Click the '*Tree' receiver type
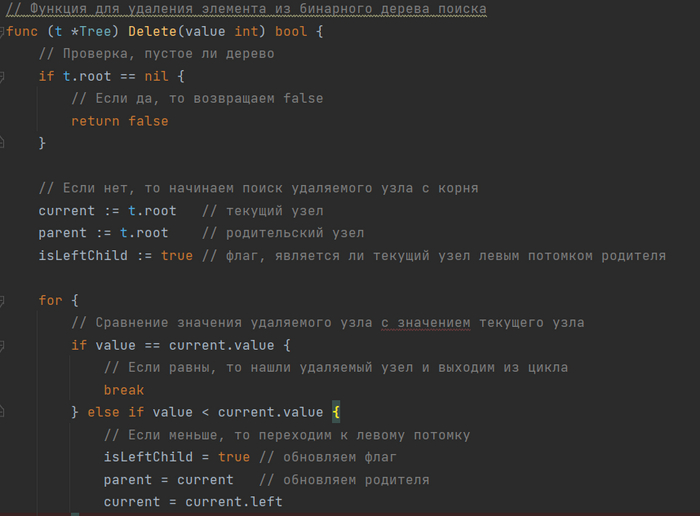 click(92, 31)
